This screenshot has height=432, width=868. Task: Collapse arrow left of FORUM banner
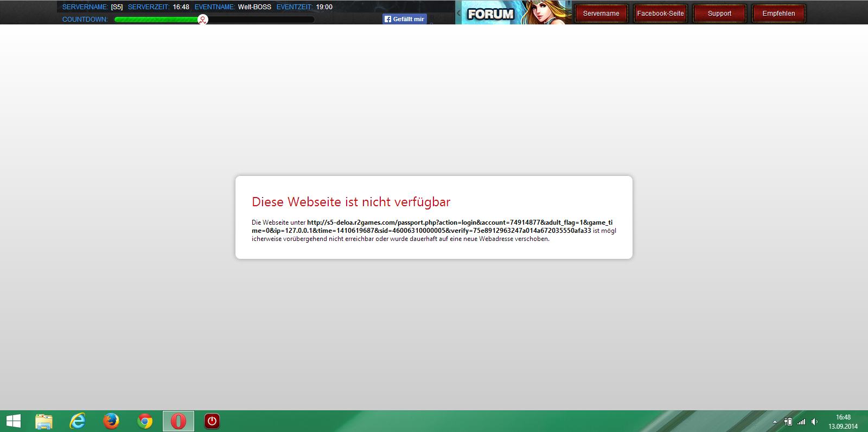(458, 13)
